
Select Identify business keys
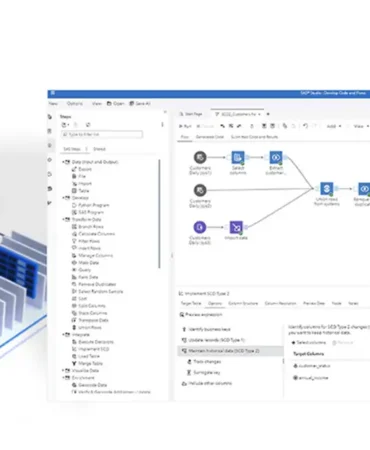(206, 329)
